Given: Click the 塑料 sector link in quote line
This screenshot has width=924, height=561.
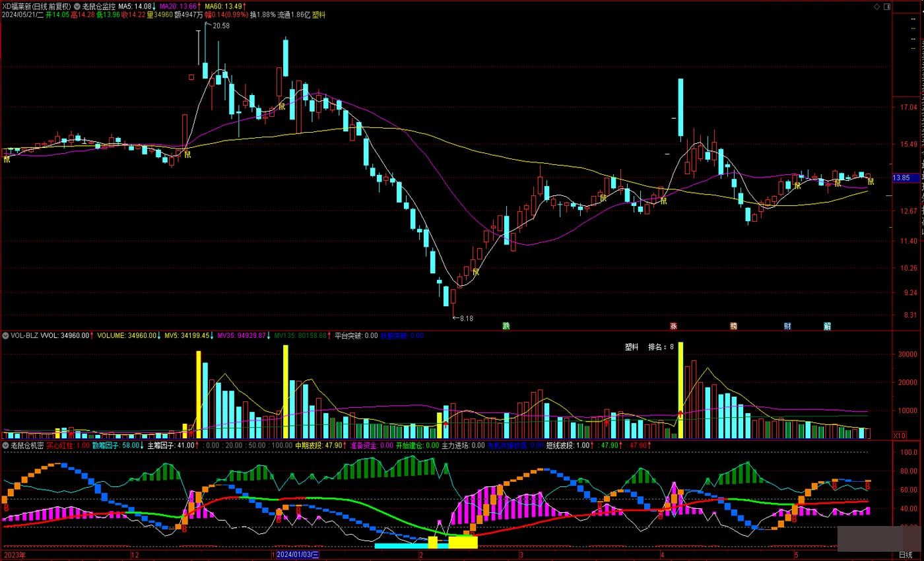Looking at the screenshot, I should pyautogui.click(x=319, y=15).
